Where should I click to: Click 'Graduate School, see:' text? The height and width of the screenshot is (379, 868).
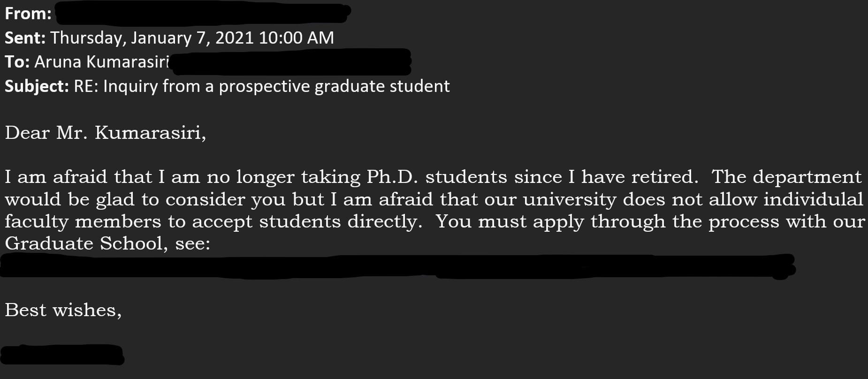pyautogui.click(x=107, y=244)
